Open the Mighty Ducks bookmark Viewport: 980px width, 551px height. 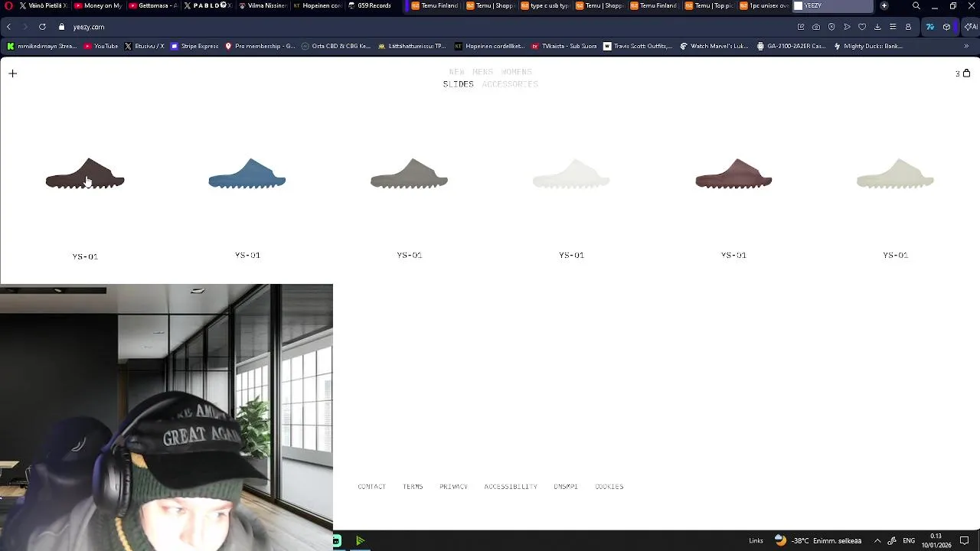868,46
